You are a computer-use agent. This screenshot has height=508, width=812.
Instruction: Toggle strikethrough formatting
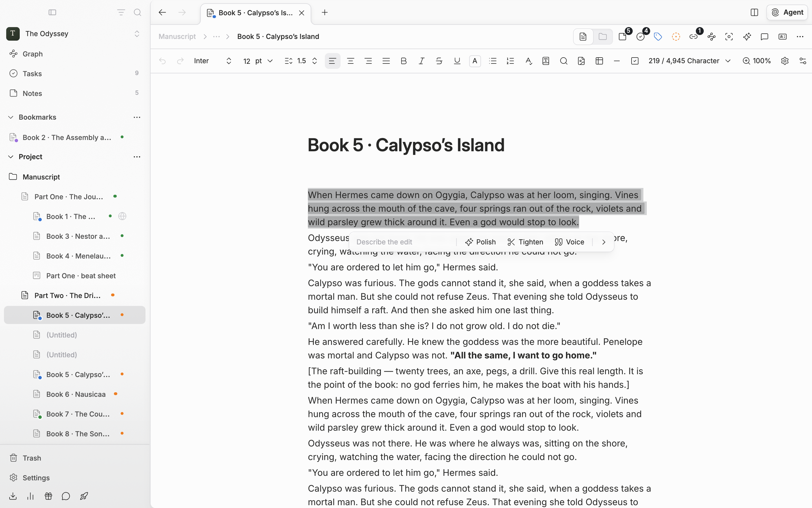pyautogui.click(x=439, y=61)
